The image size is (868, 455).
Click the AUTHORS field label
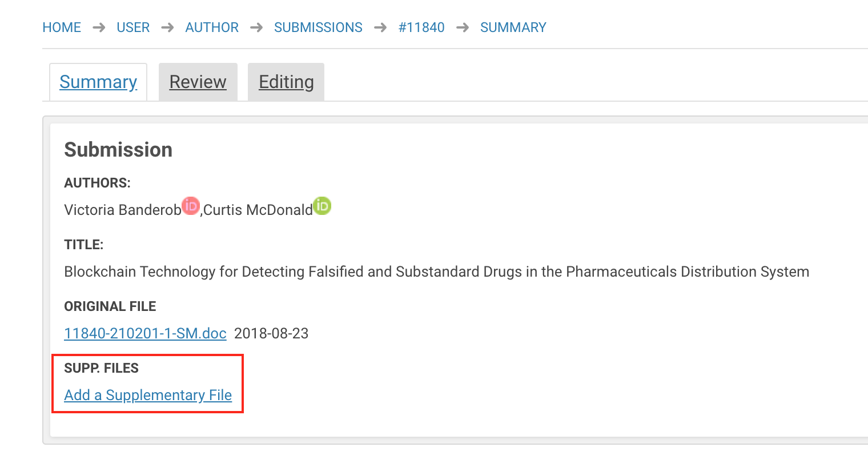[x=97, y=183]
